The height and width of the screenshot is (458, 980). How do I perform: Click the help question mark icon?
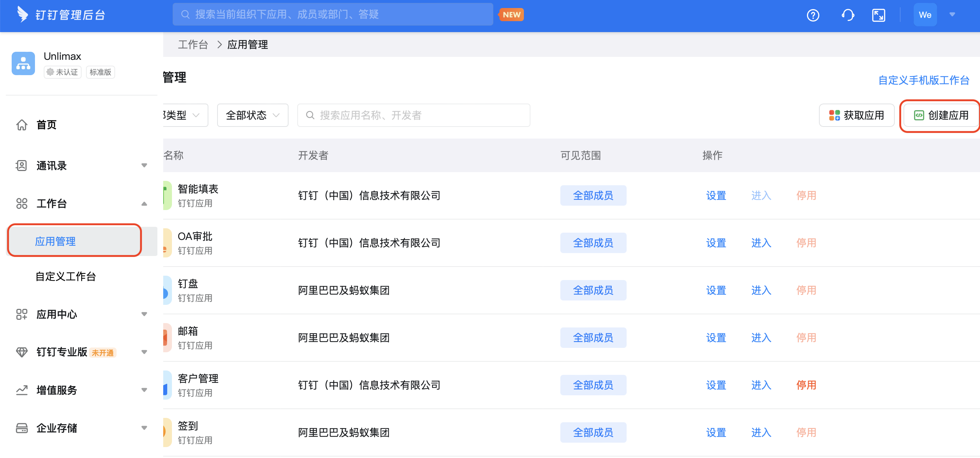(x=813, y=15)
